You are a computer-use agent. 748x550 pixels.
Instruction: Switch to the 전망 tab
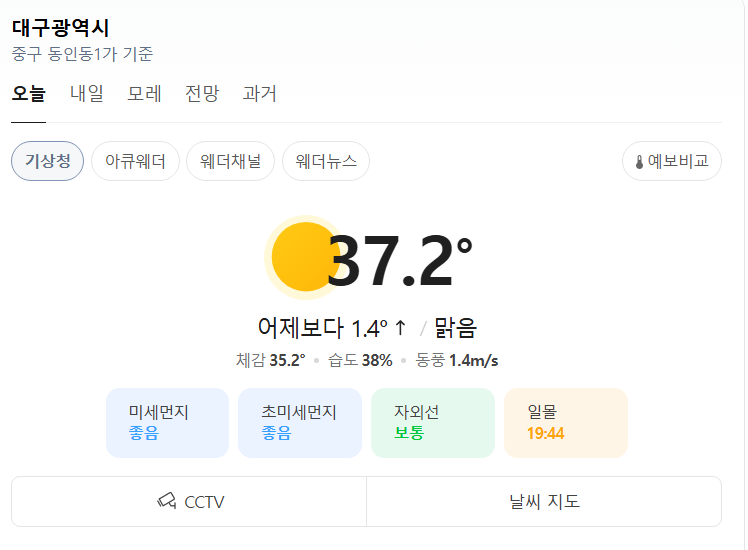(202, 93)
